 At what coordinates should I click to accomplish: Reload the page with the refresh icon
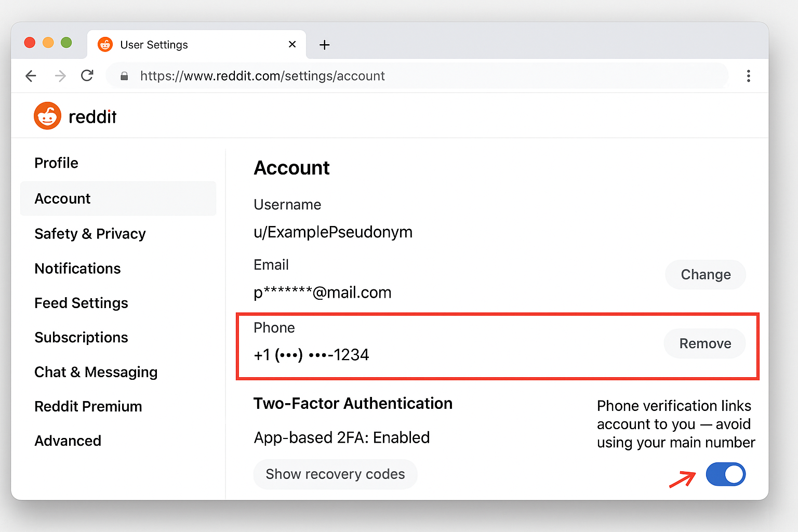point(87,76)
